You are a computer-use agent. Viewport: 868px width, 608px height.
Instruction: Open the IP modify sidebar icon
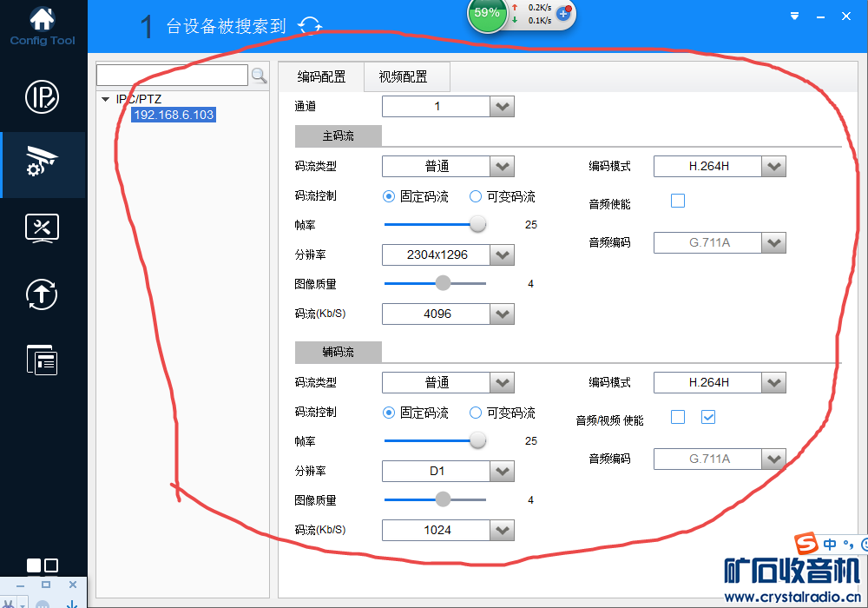[42, 97]
